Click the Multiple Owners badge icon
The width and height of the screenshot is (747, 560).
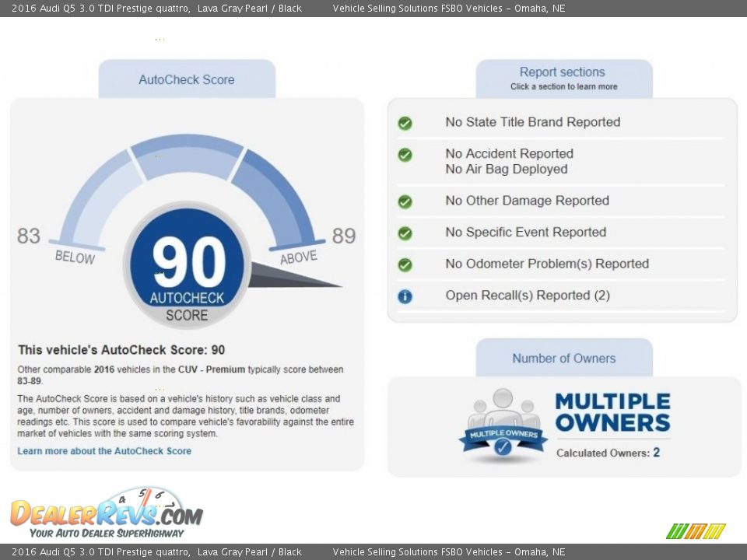[503, 426]
